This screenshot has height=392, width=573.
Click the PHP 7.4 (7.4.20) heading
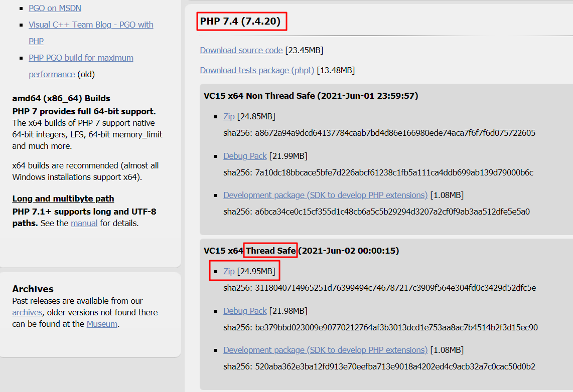click(x=241, y=21)
